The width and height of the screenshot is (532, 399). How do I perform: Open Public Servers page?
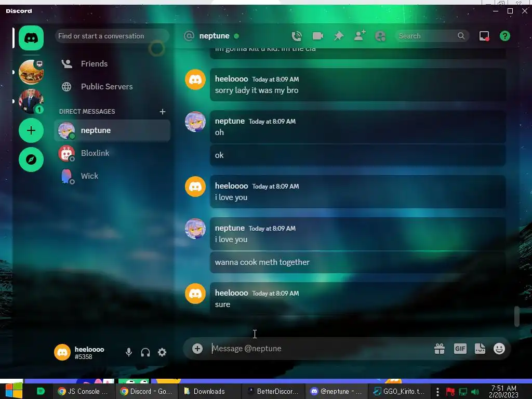click(x=112, y=87)
